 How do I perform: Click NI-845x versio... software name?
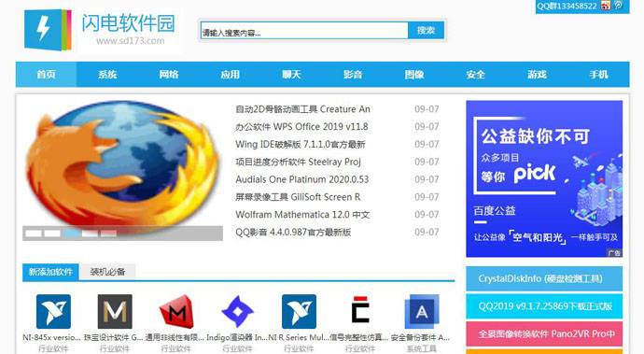(51, 337)
